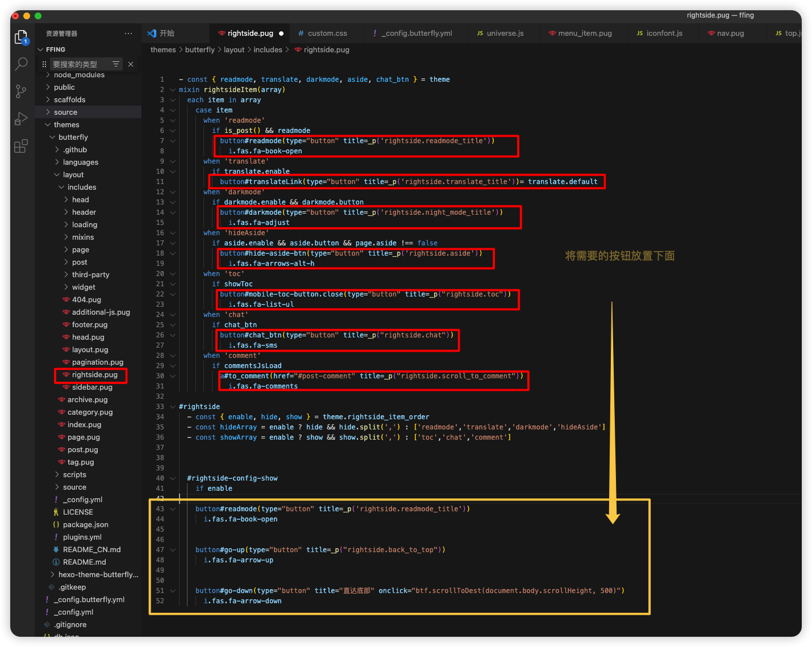Switch to the custom.css tab
Screen dimensions: 812x647
click(x=327, y=34)
